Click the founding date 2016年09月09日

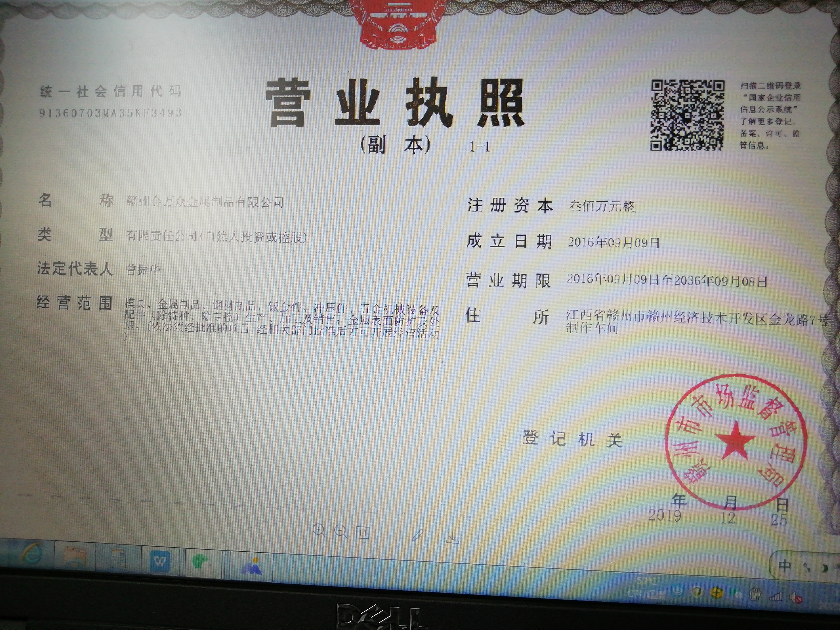[614, 243]
